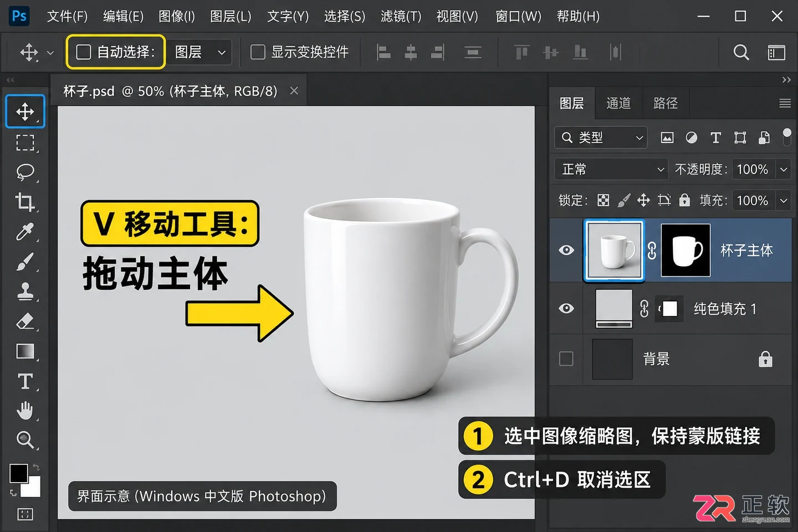Screen dimensions: 798x532
Task: Open the 类型 layer filter dropdown
Action: pos(601,137)
